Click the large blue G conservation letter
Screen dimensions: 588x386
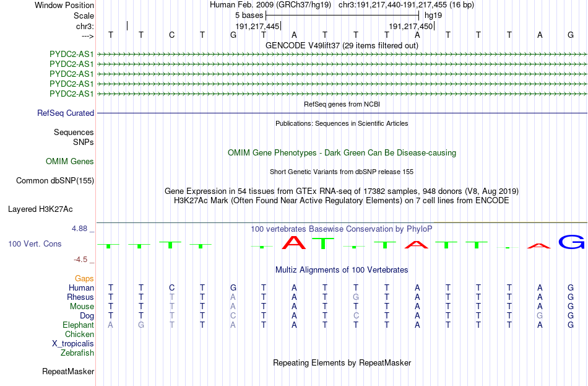(571, 242)
